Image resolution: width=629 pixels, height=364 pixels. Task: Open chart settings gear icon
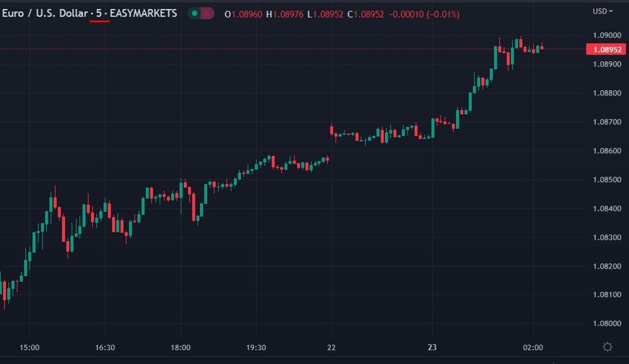click(x=607, y=347)
